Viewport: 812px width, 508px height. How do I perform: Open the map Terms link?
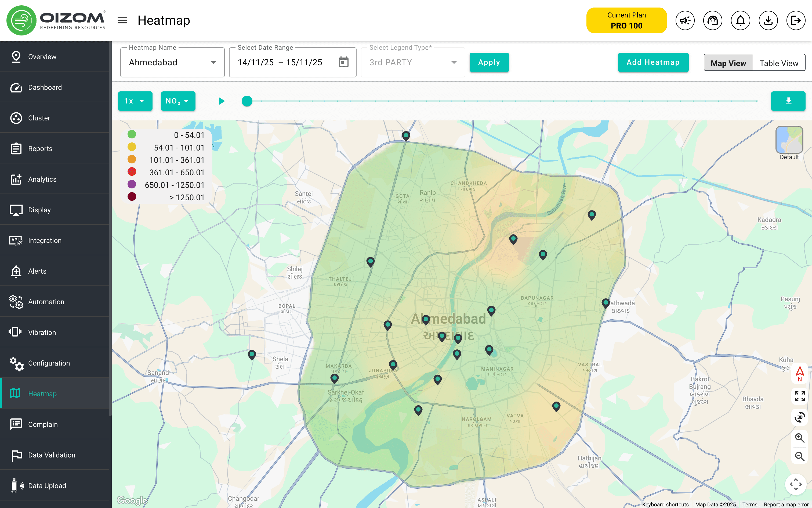coord(750,504)
